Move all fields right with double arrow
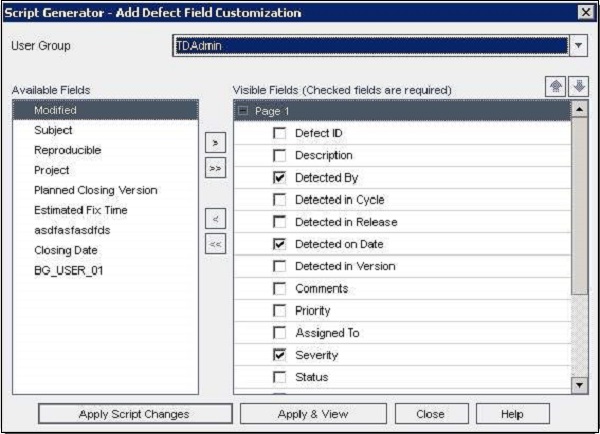 (x=216, y=168)
